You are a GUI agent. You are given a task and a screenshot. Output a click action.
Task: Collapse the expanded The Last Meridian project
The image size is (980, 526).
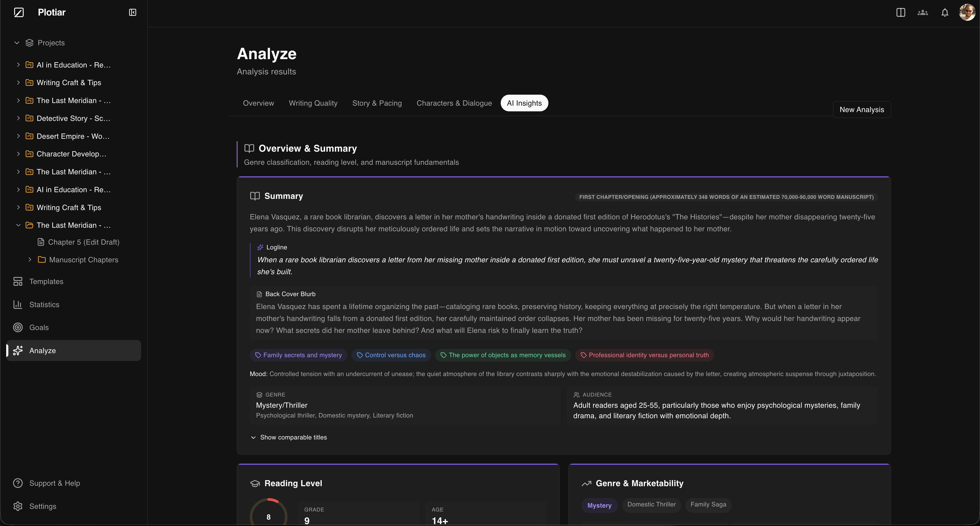pos(18,225)
